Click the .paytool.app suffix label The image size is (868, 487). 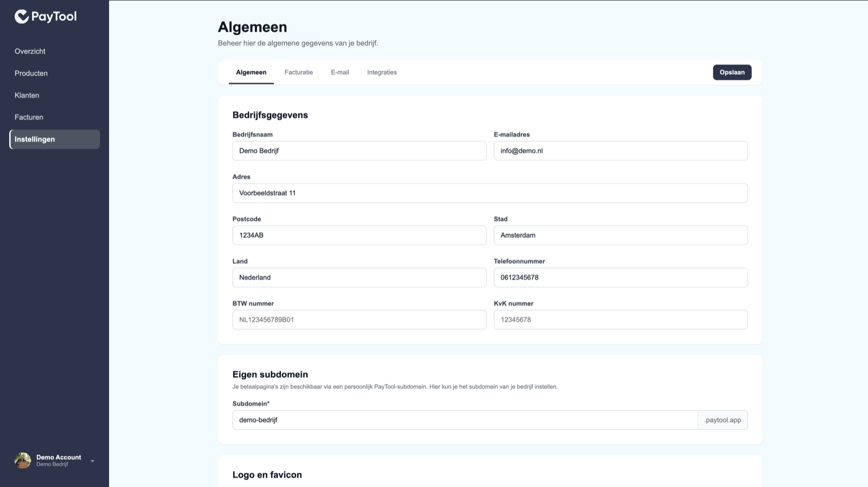723,420
